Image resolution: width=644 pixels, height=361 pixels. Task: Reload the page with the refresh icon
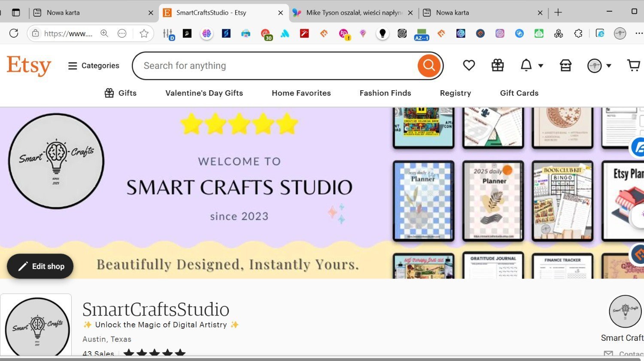(x=14, y=33)
